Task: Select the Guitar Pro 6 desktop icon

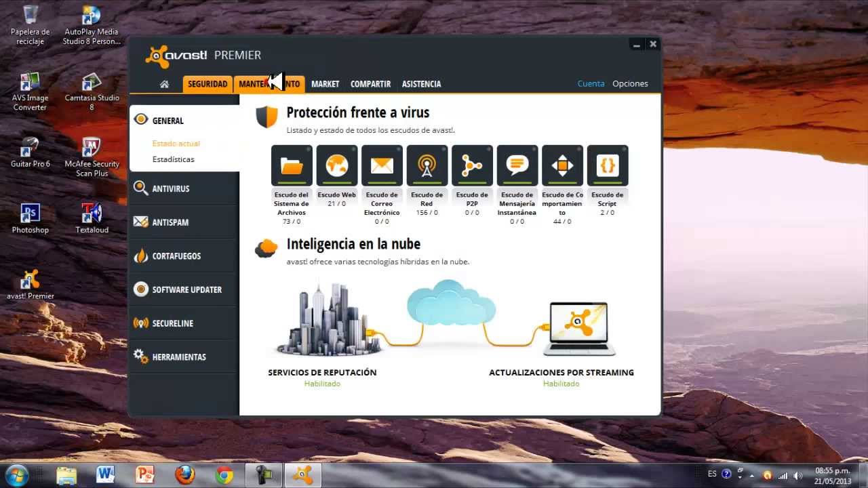Action: (x=31, y=152)
